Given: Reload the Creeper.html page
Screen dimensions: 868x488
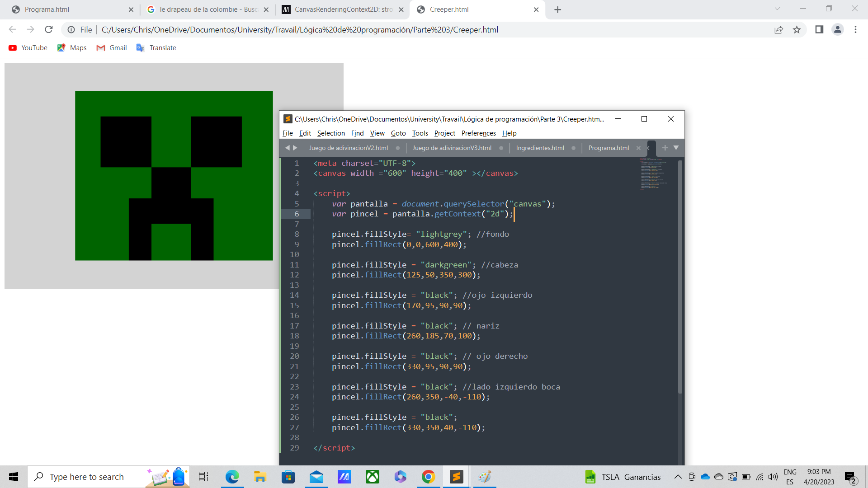Looking at the screenshot, I should [49, 29].
